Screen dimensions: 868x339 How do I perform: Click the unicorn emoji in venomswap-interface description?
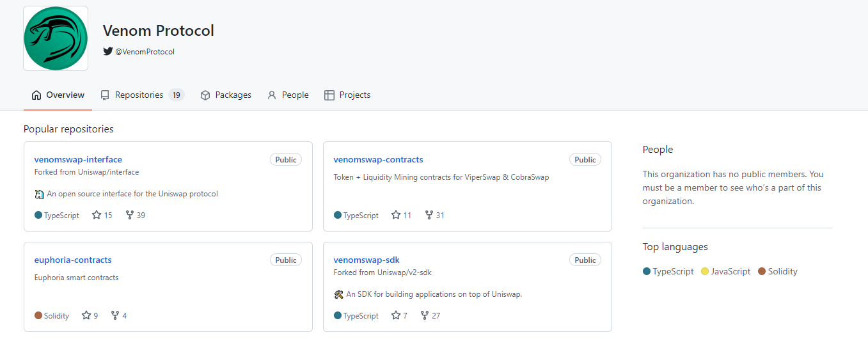click(x=39, y=194)
